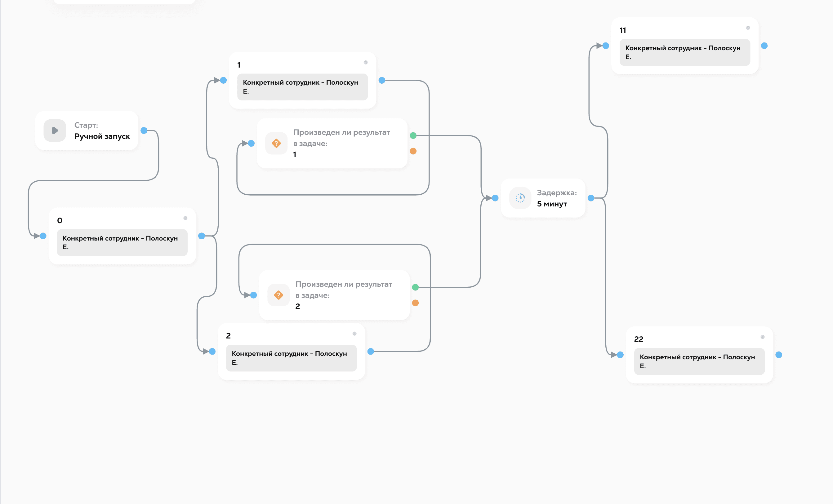
Task: Click the orange question icon in condition 1
Action: click(x=276, y=143)
